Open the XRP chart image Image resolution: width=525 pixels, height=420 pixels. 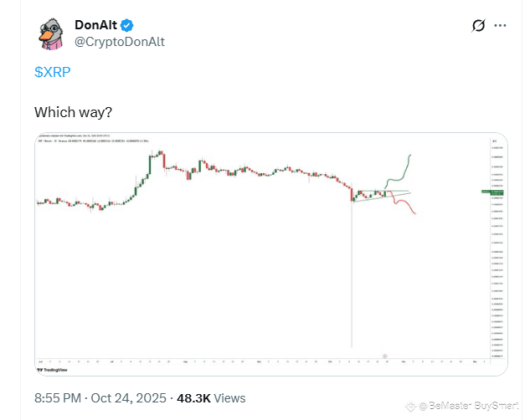coord(271,254)
